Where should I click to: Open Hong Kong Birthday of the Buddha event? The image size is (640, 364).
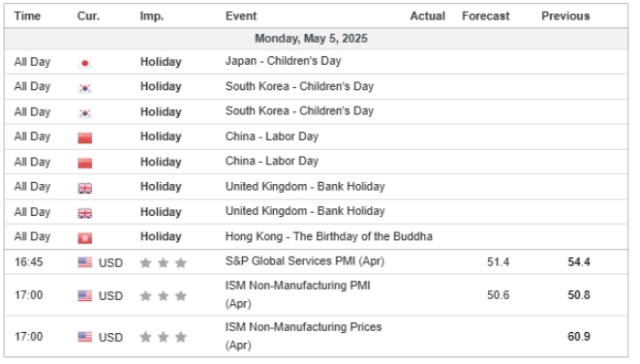click(328, 236)
